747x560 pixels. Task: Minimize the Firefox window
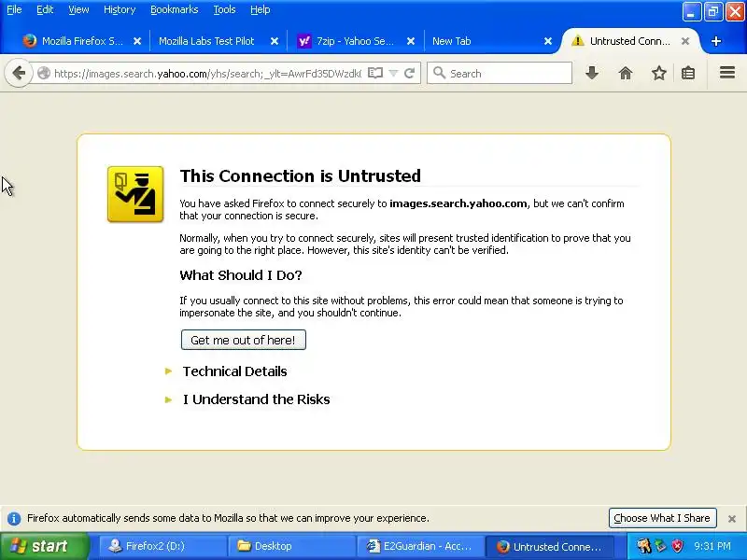click(691, 11)
